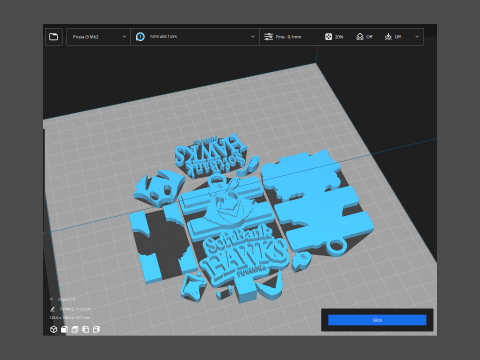Click the print profile sliders icon
This screenshot has width=480, height=360.
(268, 37)
